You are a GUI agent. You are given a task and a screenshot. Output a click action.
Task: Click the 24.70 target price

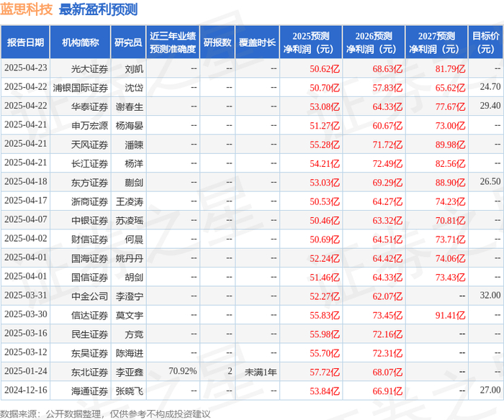coord(490,87)
